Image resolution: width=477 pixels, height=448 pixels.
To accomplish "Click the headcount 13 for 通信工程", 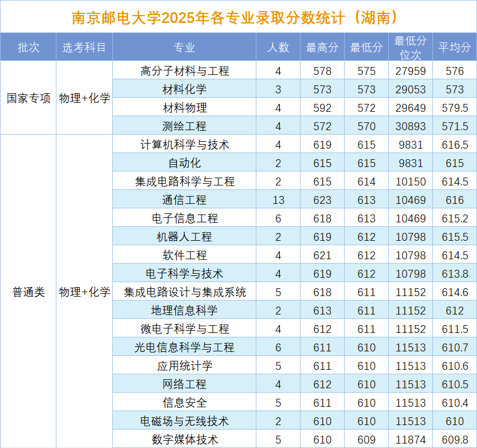I will click(x=278, y=200).
